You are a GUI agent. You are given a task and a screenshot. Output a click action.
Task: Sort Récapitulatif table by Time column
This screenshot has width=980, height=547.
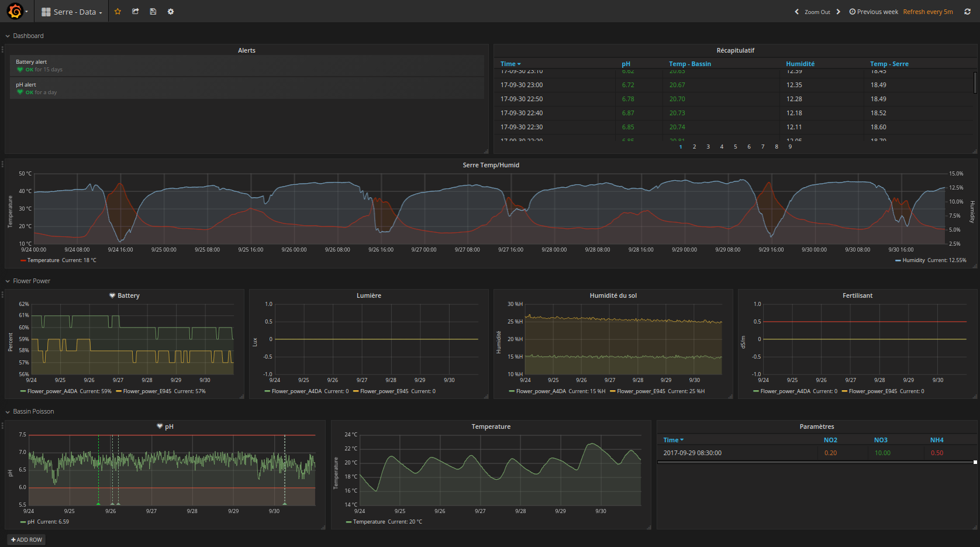click(x=510, y=64)
